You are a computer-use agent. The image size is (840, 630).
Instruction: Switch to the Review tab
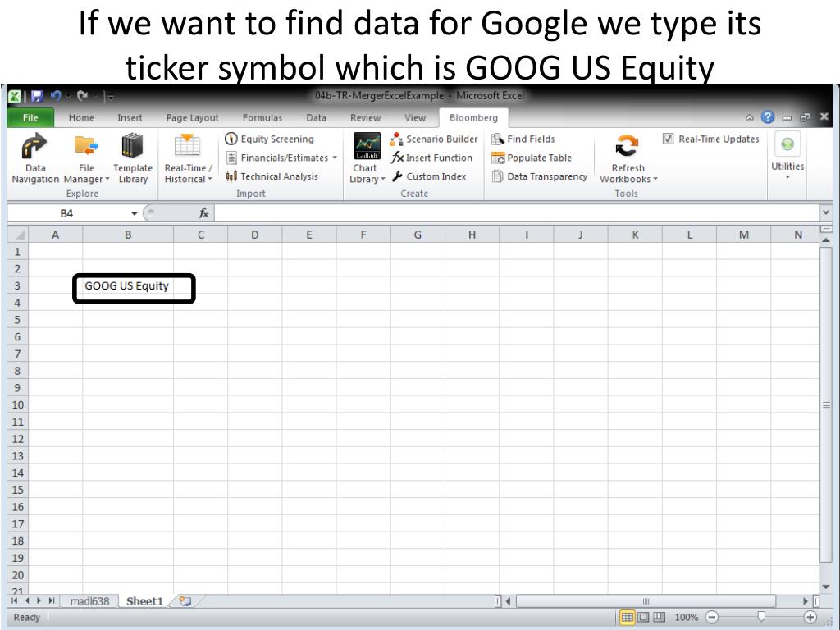pyautogui.click(x=365, y=118)
